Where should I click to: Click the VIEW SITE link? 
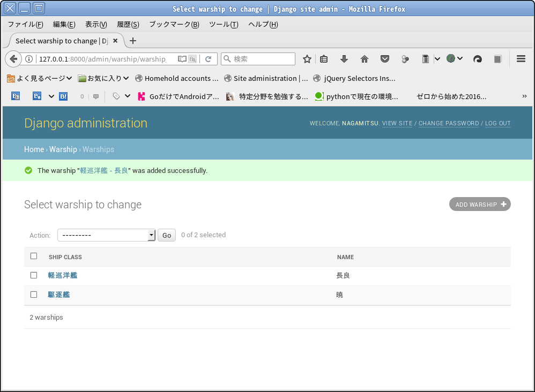click(397, 123)
